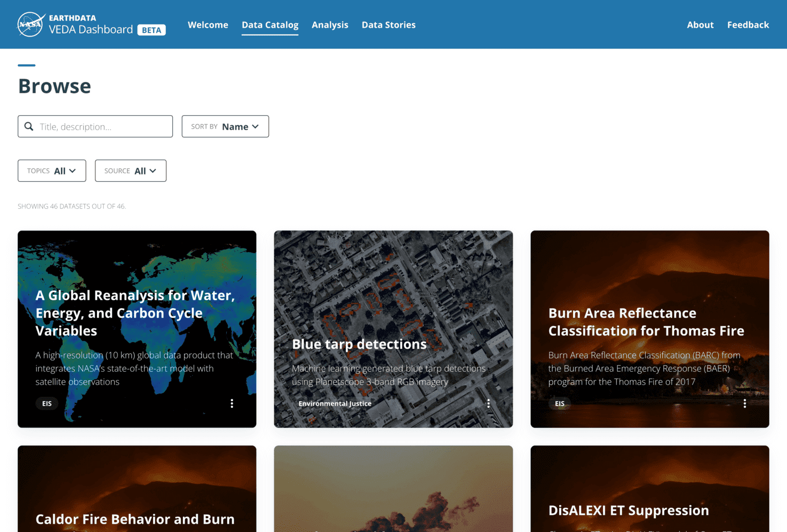
Task: Open options menu on Burn Area Reflectance card
Action: click(744, 403)
